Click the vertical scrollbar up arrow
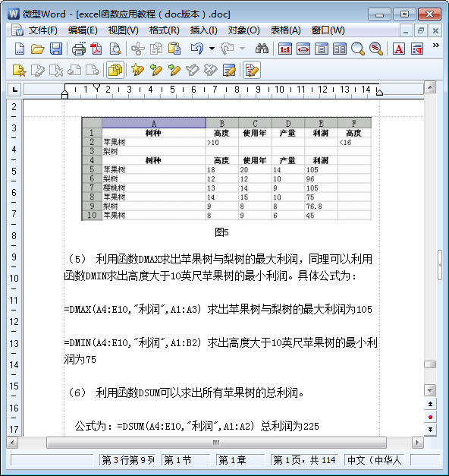Image resolution: width=449 pixels, height=476 pixels. point(430,87)
